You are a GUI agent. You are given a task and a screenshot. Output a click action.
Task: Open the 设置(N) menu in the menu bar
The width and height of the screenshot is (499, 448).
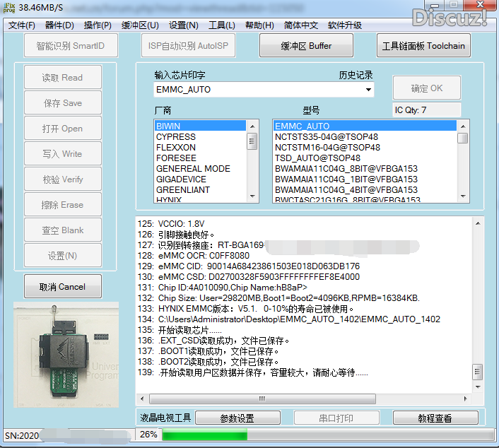tap(184, 25)
